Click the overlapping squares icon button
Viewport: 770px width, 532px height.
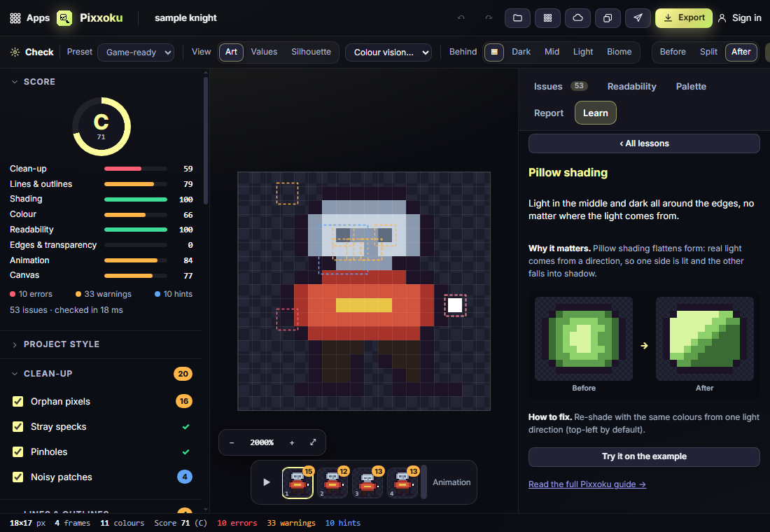[608, 18]
